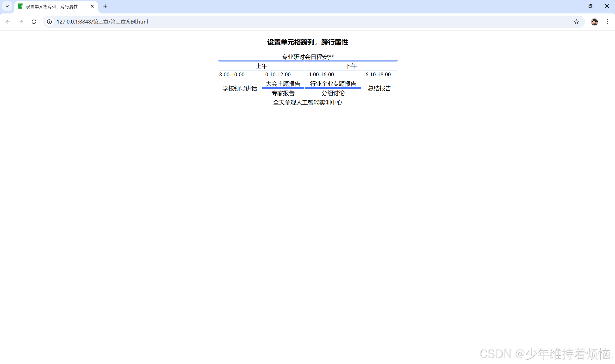This screenshot has height=364, width=615.
Task: Click the 学校领导讲话 cell
Action: (240, 88)
